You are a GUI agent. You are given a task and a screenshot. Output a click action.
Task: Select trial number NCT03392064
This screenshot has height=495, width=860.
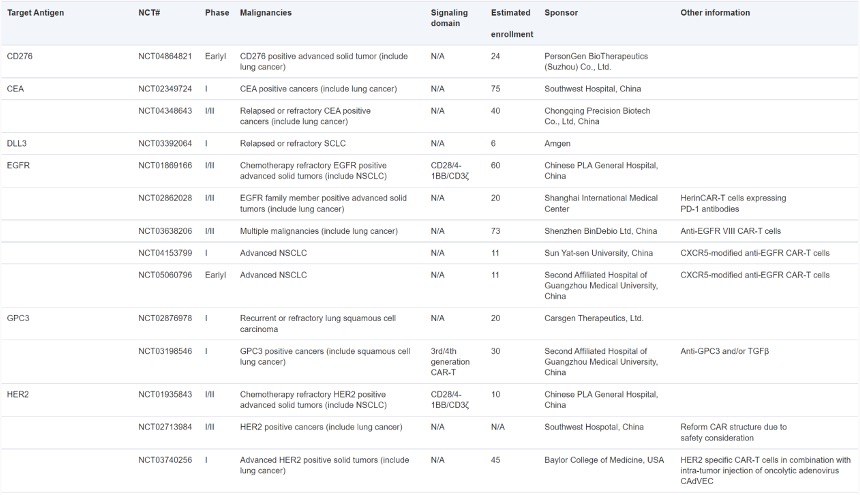(165, 144)
